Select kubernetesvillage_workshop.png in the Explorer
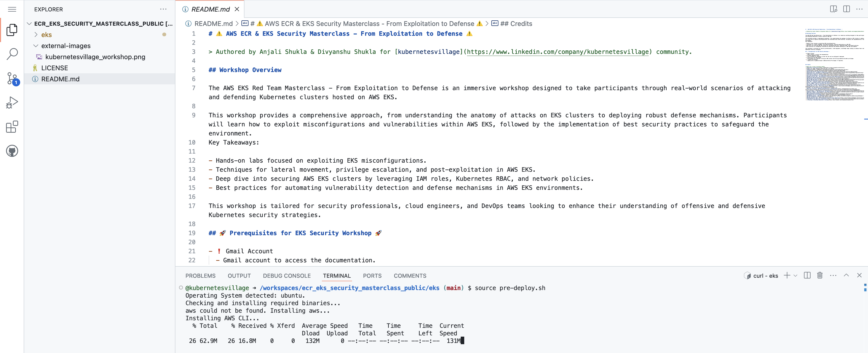Viewport: 868px width, 353px height. (x=95, y=57)
